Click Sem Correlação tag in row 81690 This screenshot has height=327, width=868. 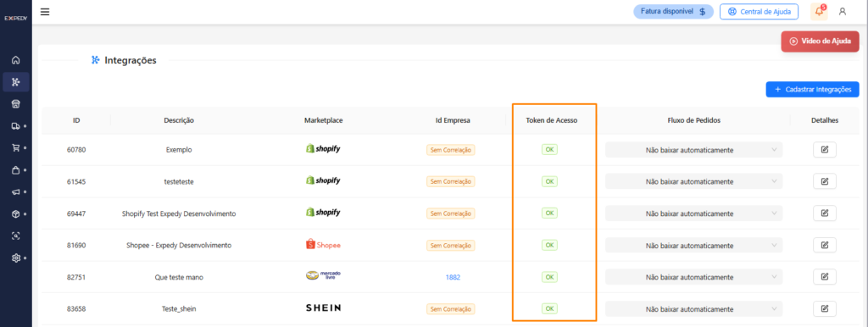pos(451,245)
